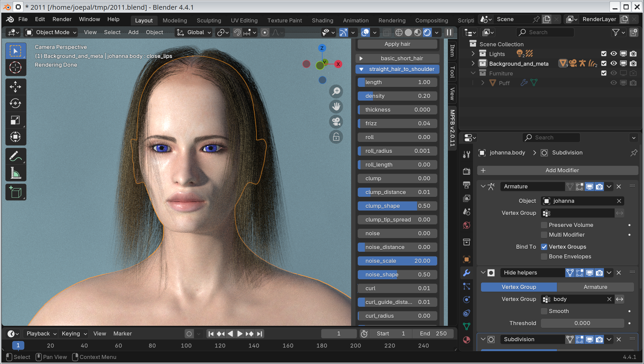Select the Annotate tool
Screen dimensions: 644x364
[15, 156]
